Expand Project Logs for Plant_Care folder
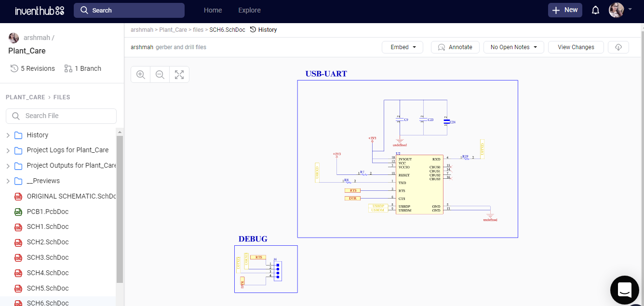 click(x=8, y=150)
